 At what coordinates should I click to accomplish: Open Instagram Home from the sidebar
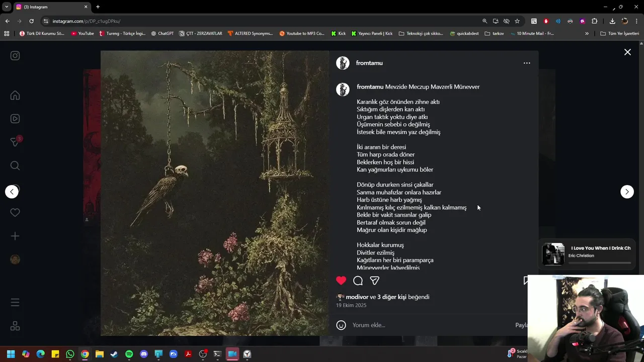[15, 96]
